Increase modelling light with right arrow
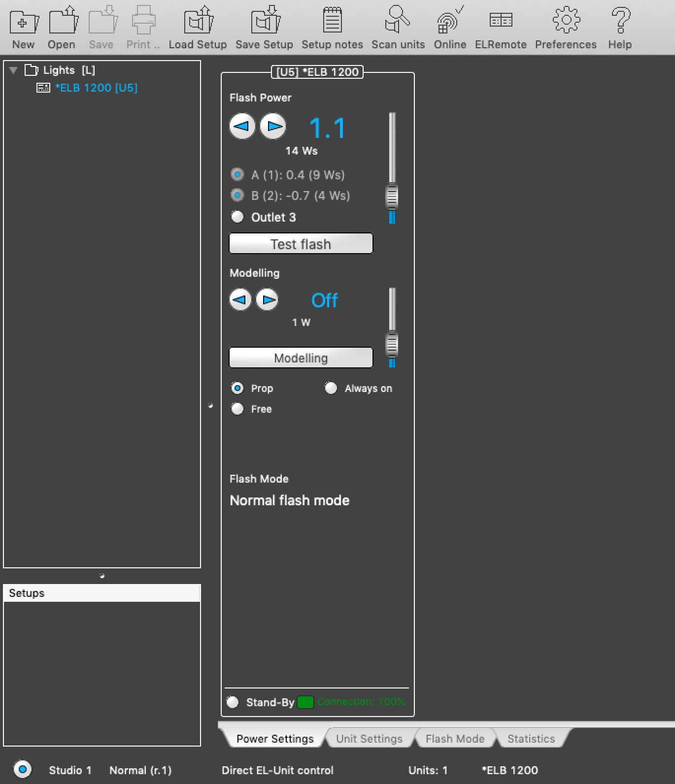This screenshot has width=675, height=784. point(267,299)
